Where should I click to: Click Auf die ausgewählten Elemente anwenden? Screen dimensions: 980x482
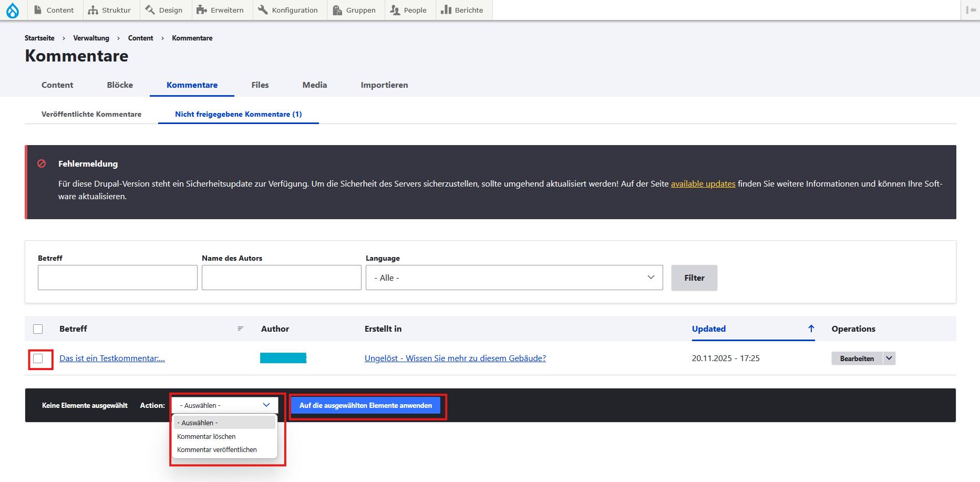[366, 405]
